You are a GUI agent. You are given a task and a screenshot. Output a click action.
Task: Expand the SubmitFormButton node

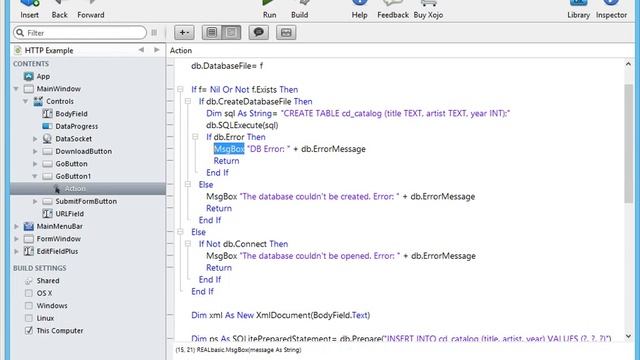(35, 201)
